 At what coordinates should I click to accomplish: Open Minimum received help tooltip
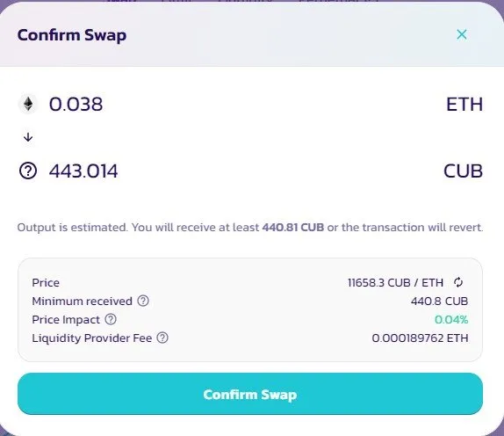point(143,301)
